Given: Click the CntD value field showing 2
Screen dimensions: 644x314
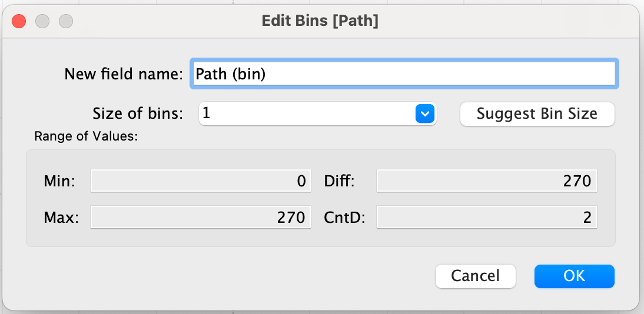Looking at the screenshot, I should point(486,218).
